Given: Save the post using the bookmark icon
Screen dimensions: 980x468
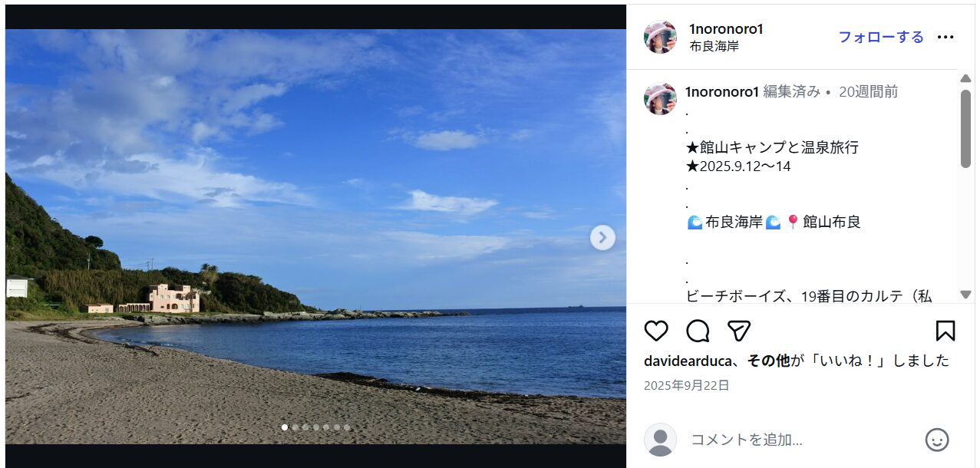Looking at the screenshot, I should 947,331.
